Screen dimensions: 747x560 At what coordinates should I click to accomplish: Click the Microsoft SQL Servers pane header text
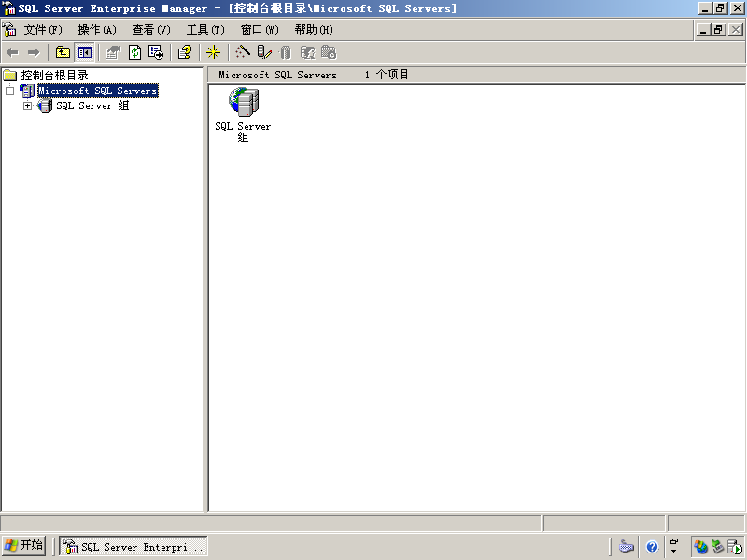click(x=277, y=75)
